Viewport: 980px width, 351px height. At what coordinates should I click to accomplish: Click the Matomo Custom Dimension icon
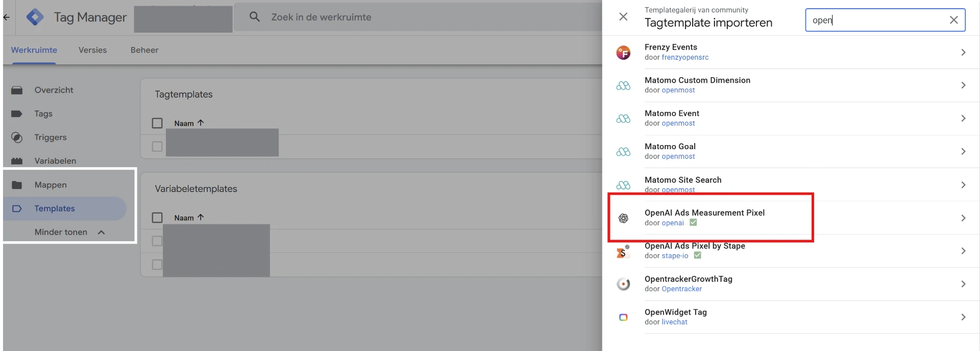pyautogui.click(x=623, y=85)
